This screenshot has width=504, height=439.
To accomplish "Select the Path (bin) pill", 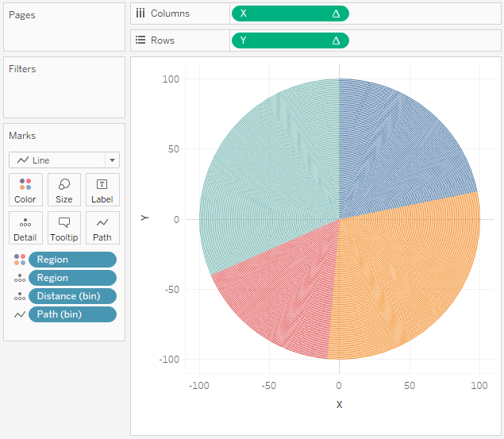I will (x=73, y=314).
